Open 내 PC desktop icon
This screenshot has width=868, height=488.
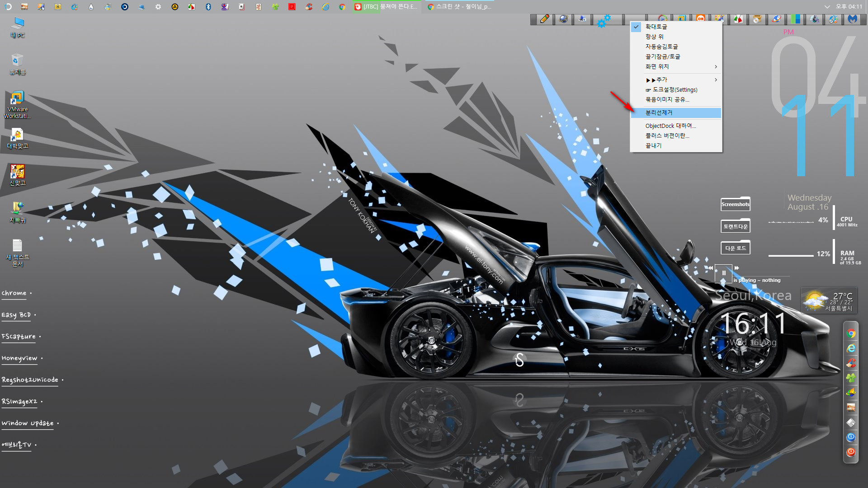click(x=18, y=28)
